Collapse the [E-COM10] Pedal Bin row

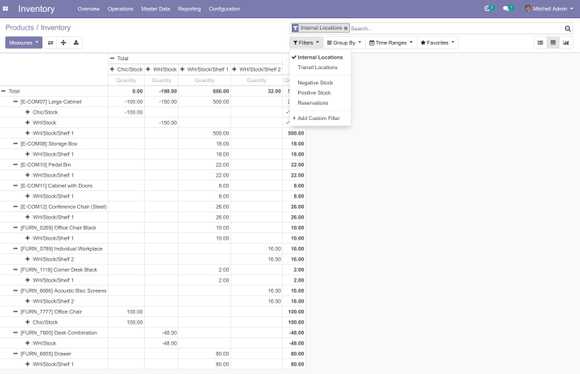[42, 165]
